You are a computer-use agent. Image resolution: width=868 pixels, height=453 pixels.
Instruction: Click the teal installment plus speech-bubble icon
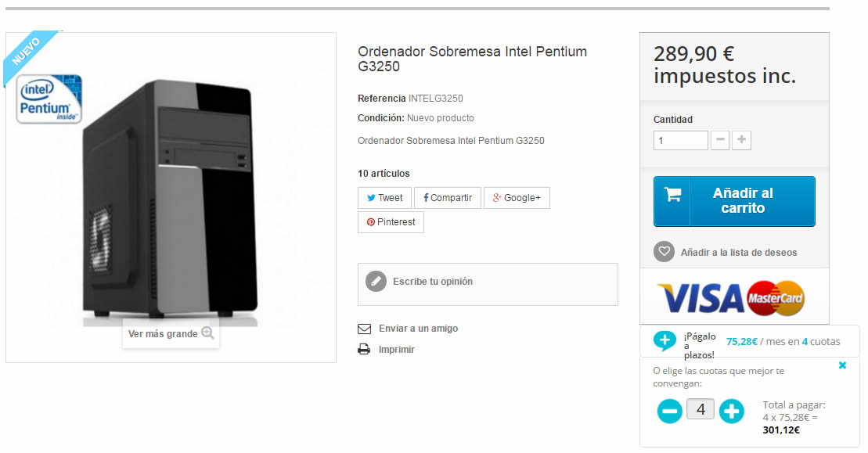pyautogui.click(x=665, y=340)
